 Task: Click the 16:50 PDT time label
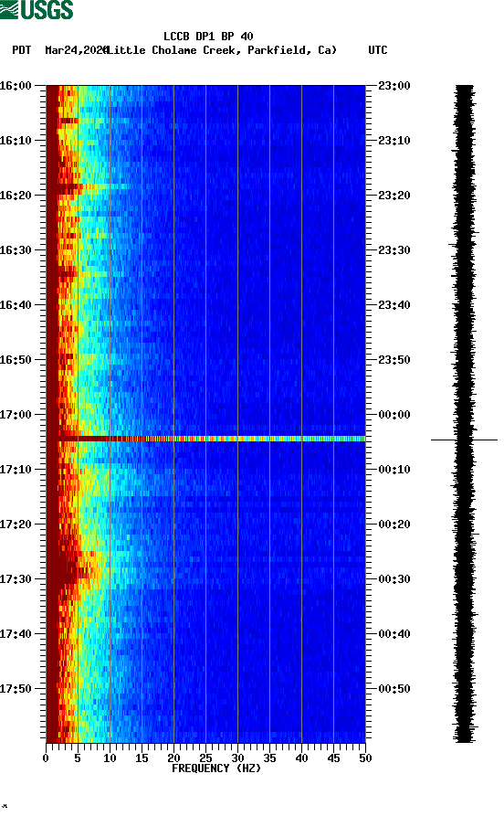coord(16,360)
